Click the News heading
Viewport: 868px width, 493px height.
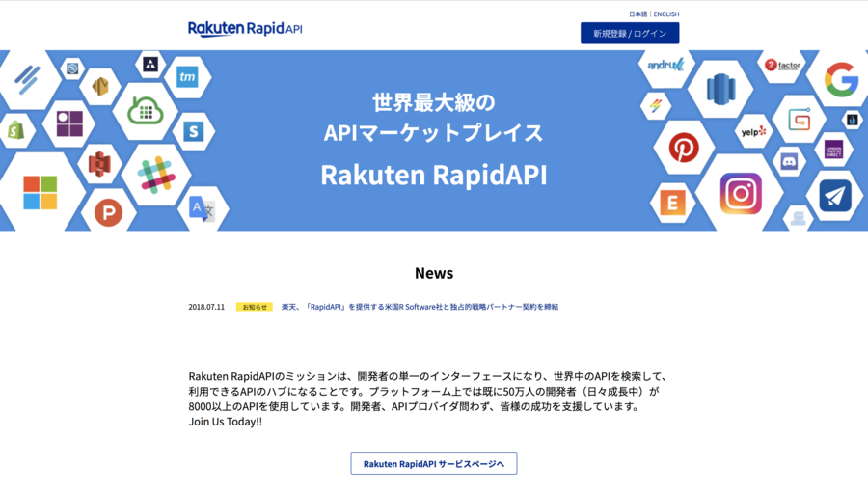pos(434,273)
